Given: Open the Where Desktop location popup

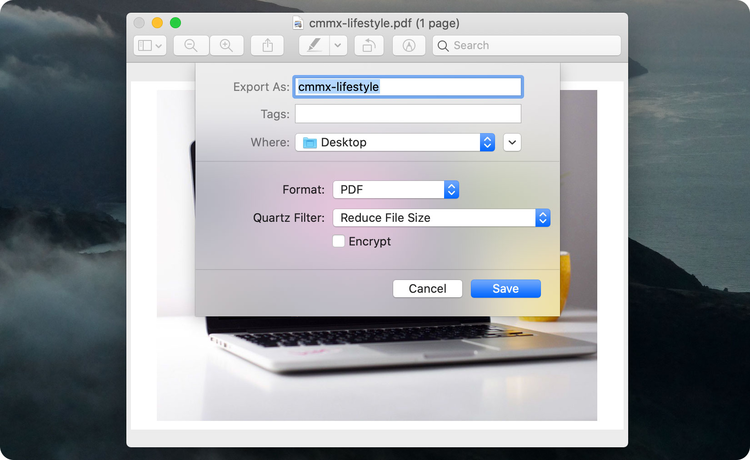Looking at the screenshot, I should (x=395, y=142).
